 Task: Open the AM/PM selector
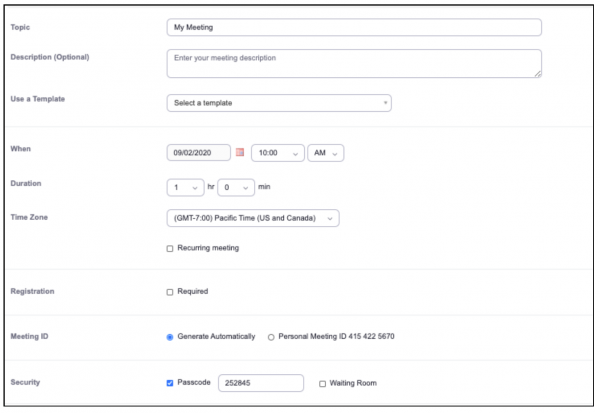326,153
